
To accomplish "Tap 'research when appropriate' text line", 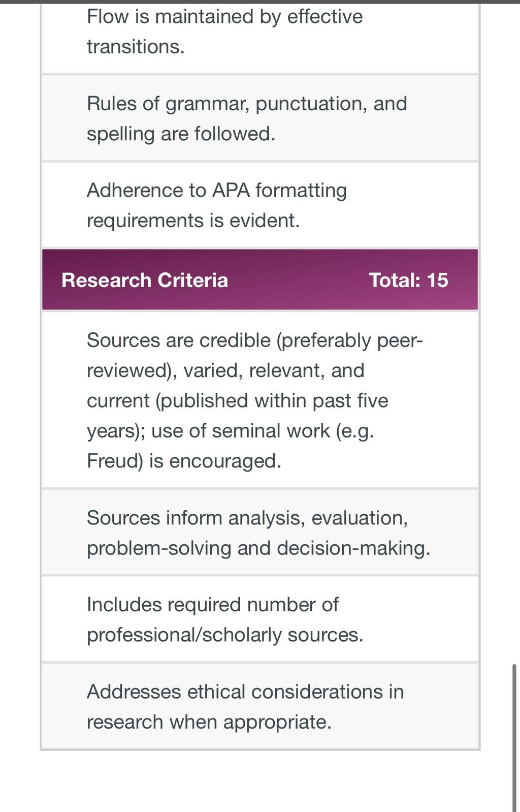I will click(x=209, y=722).
